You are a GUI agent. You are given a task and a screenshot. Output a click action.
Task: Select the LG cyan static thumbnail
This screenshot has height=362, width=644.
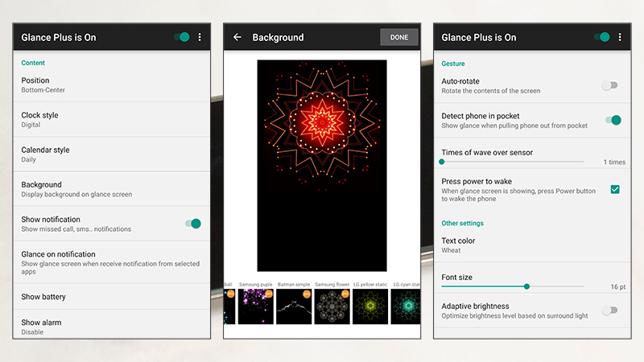(406, 306)
